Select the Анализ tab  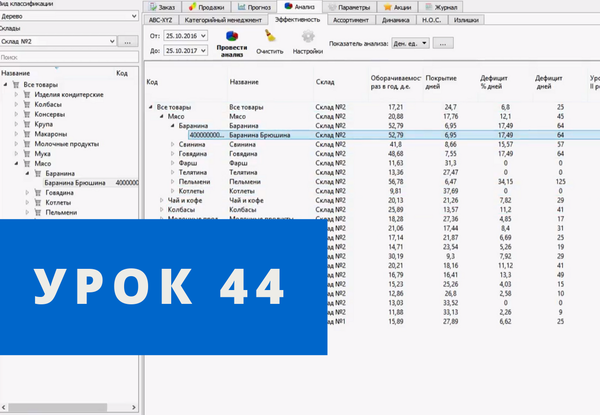300,7
